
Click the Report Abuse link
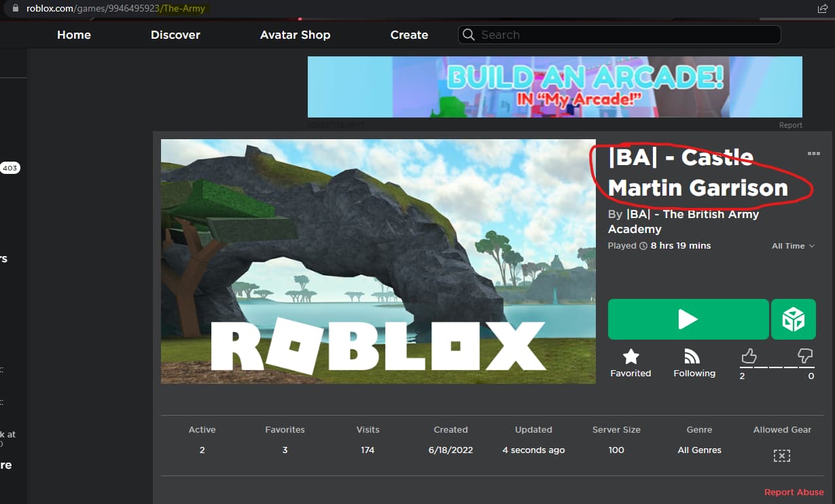[x=794, y=492]
